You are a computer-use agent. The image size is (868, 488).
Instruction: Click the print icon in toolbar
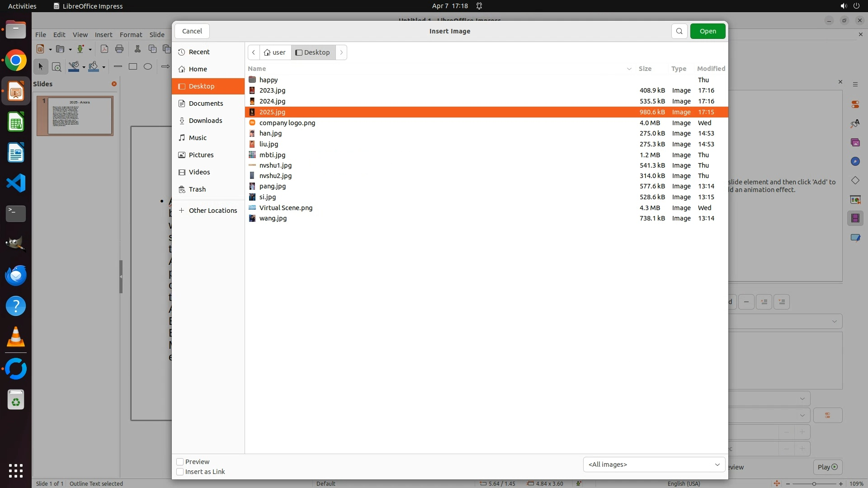click(119, 49)
